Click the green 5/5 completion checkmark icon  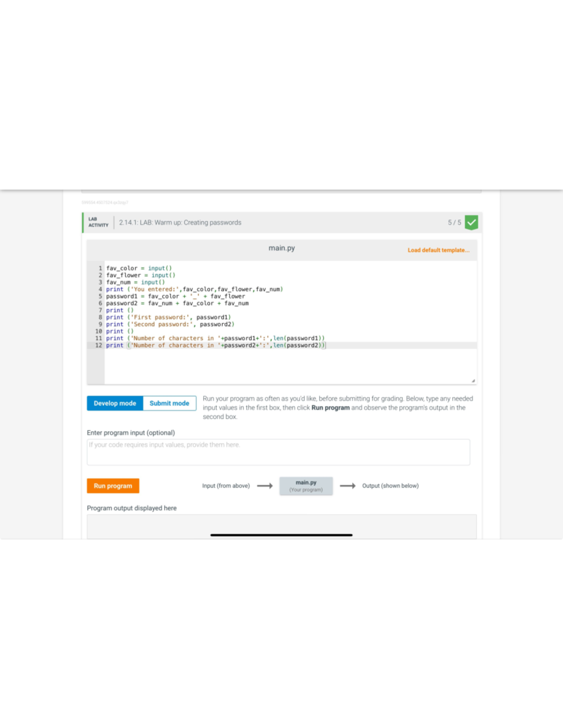[472, 222]
